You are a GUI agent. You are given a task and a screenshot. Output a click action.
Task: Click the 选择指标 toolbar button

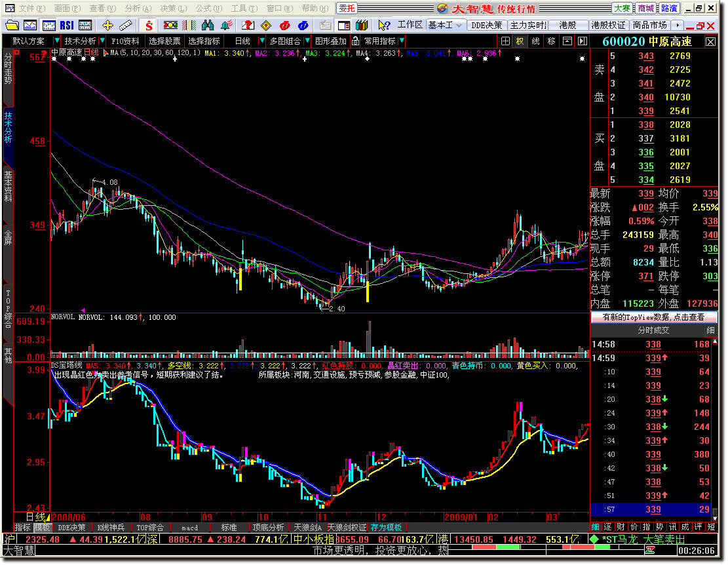pos(204,41)
